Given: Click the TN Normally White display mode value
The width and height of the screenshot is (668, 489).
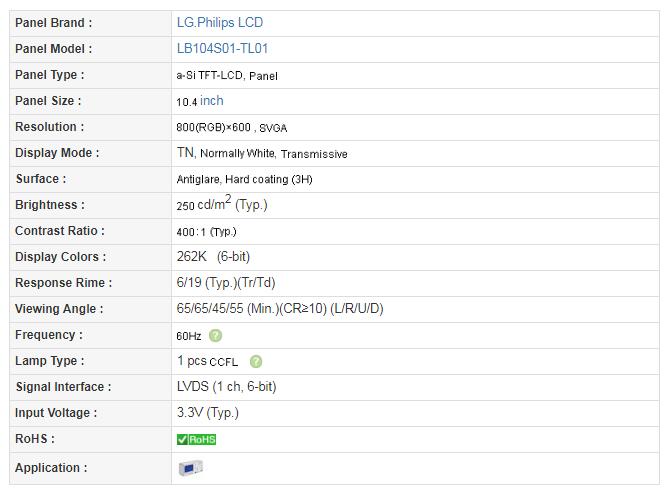Looking at the screenshot, I should point(261,153).
